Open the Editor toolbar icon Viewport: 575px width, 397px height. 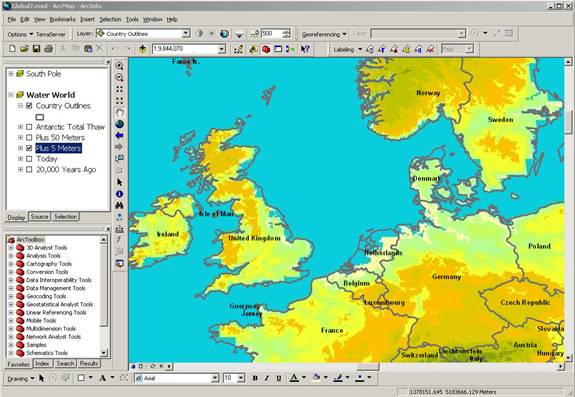239,49
